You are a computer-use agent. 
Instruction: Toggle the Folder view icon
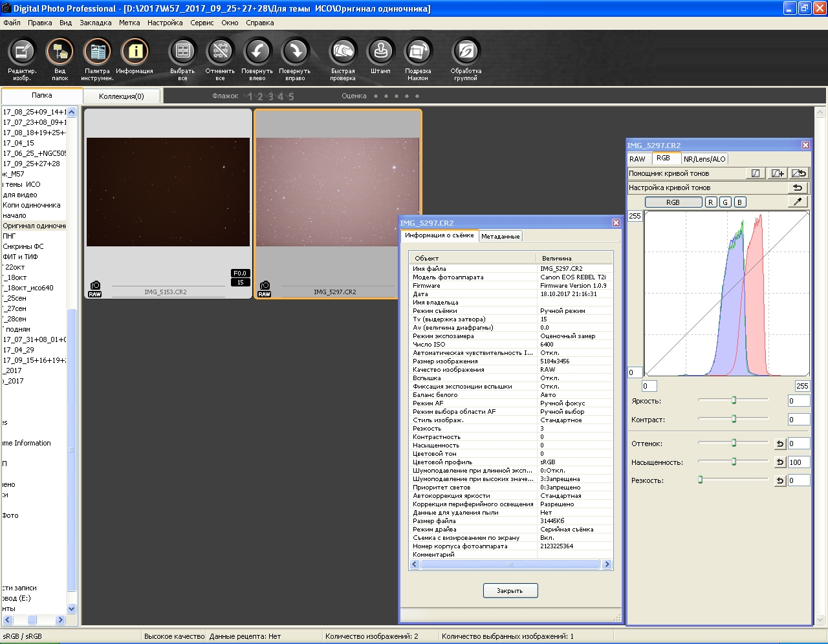click(60, 52)
